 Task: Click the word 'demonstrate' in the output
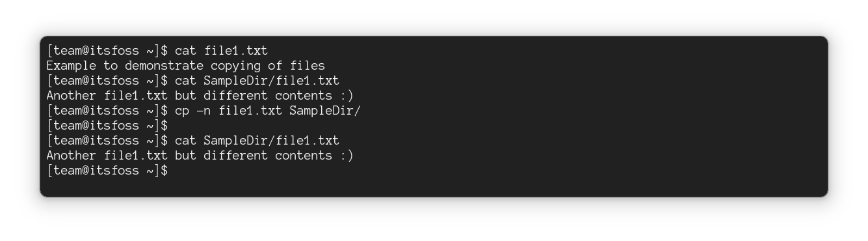(x=164, y=66)
